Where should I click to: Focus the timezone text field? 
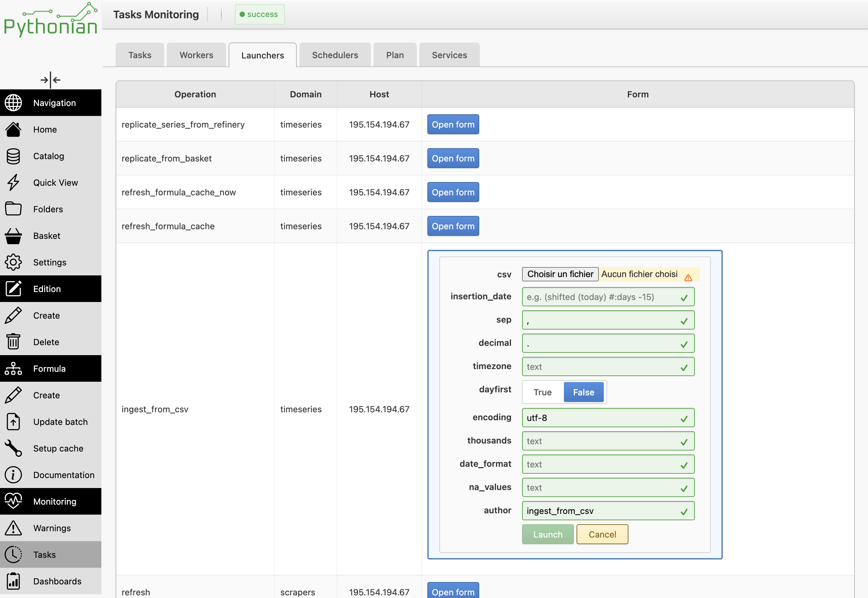coord(608,366)
